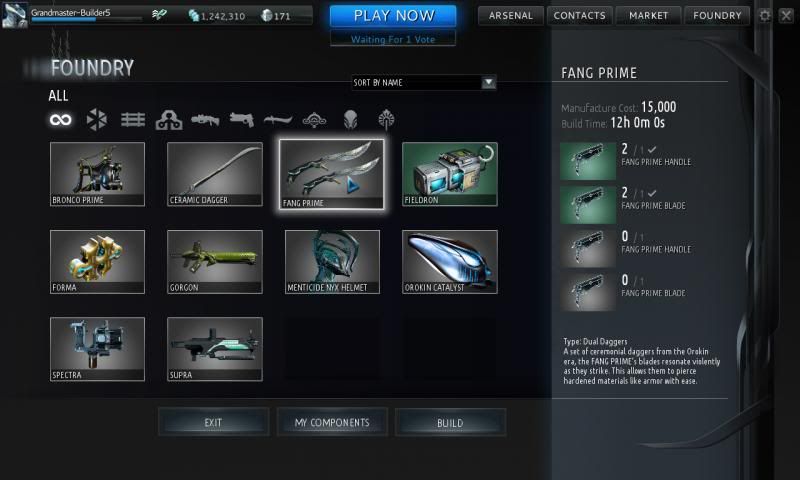Filter foundry by the lotus emblem icon
The width and height of the screenshot is (800, 480).
coord(386,120)
